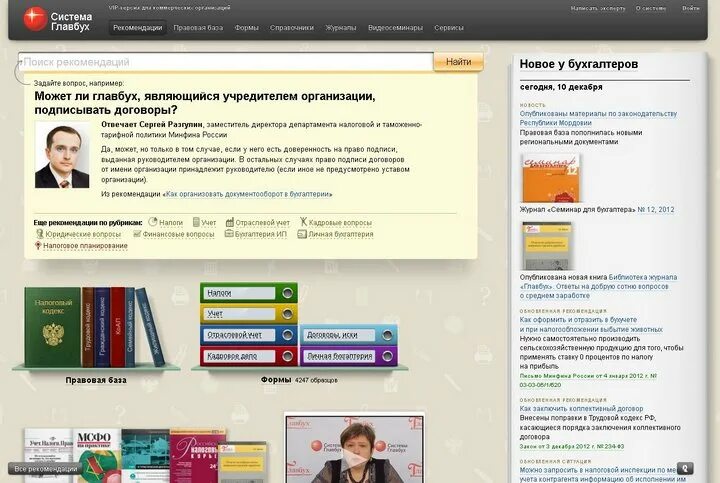This screenshot has width=720, height=483.
Task: Open the yellow Учет forms folder
Action: tap(248, 314)
